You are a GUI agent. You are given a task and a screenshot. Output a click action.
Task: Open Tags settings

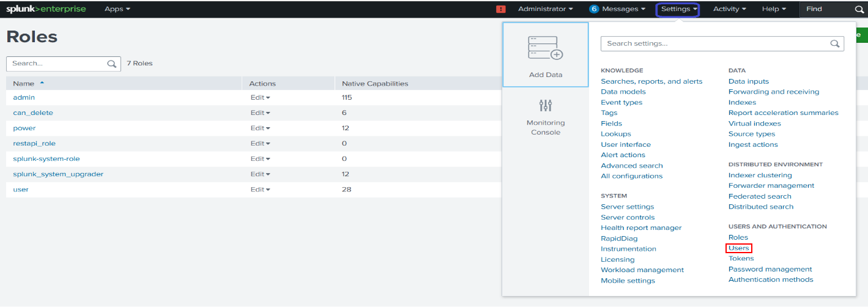pos(609,113)
